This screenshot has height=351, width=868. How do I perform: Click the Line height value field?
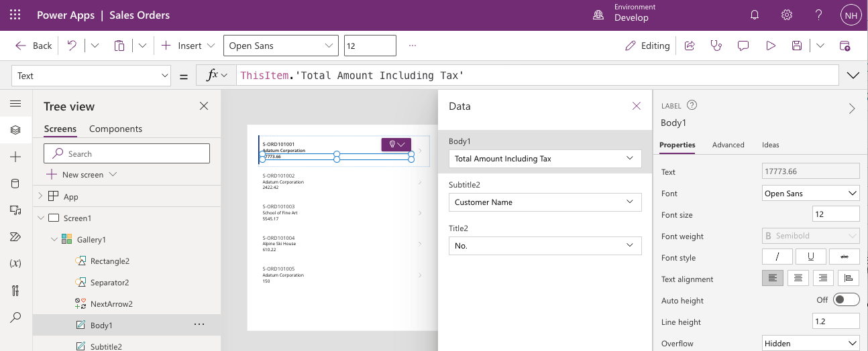(x=836, y=321)
